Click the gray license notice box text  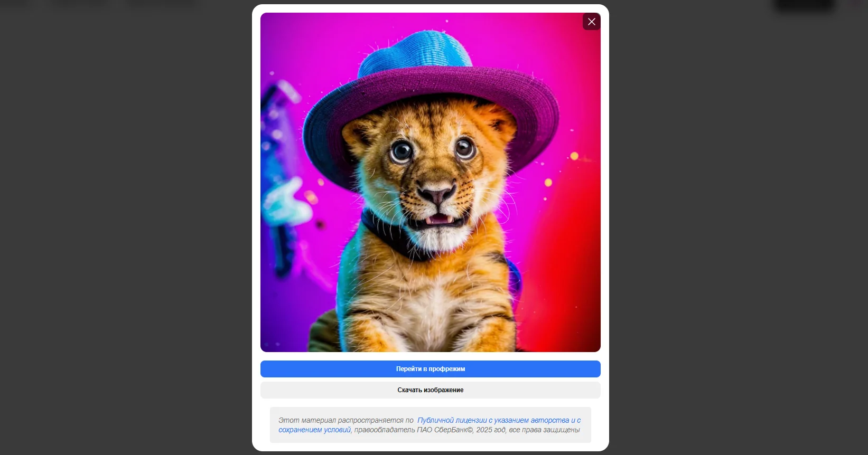[430, 425]
